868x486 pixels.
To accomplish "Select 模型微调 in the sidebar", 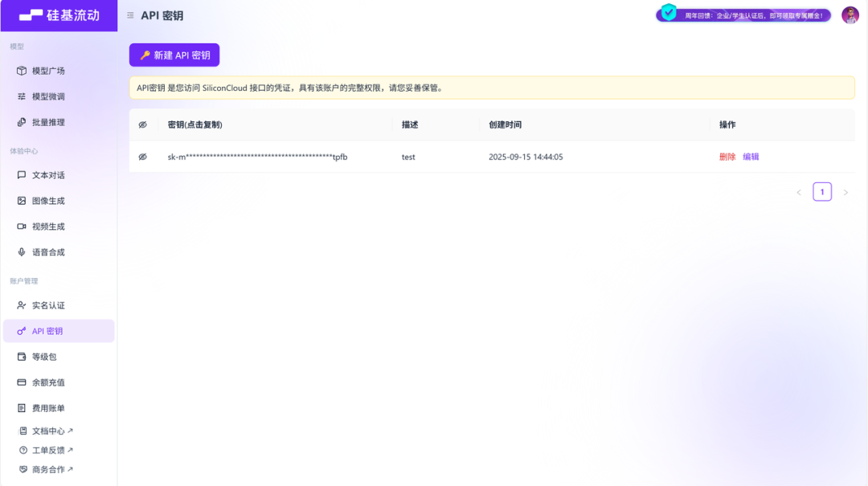I will coord(48,96).
